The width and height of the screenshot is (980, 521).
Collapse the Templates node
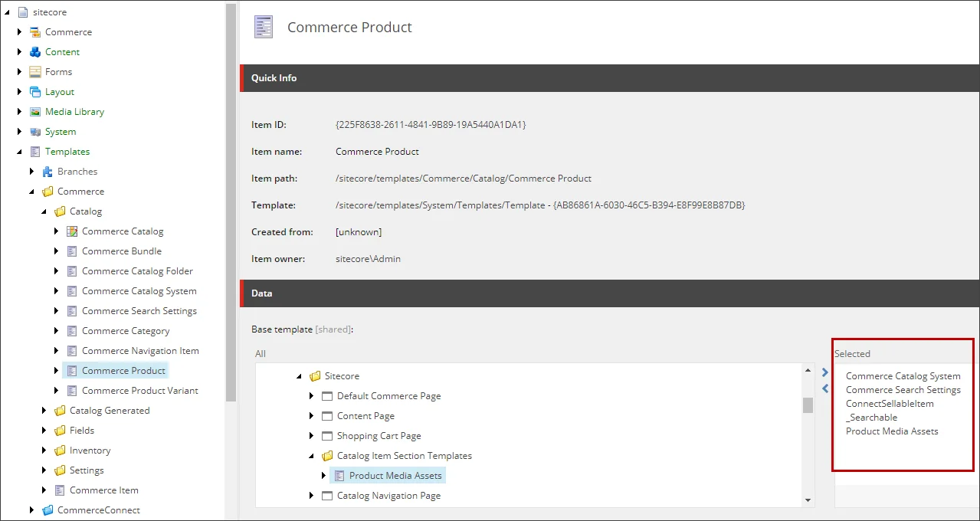tap(19, 152)
